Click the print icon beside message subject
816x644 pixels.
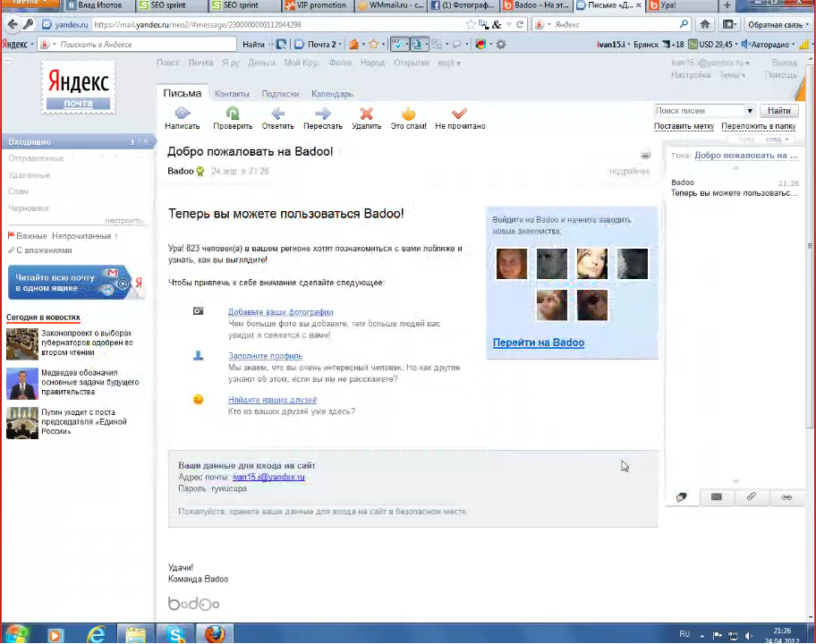[645, 155]
